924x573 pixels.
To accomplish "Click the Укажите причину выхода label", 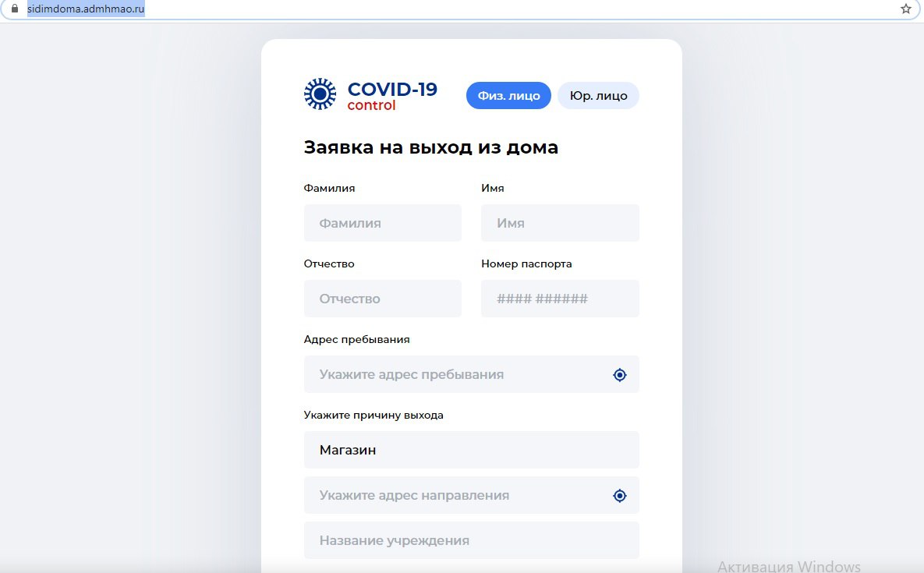I will 373,416.
